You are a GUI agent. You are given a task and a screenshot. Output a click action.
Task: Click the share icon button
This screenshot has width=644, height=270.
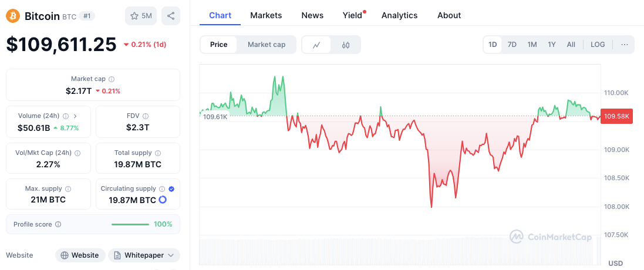(171, 16)
